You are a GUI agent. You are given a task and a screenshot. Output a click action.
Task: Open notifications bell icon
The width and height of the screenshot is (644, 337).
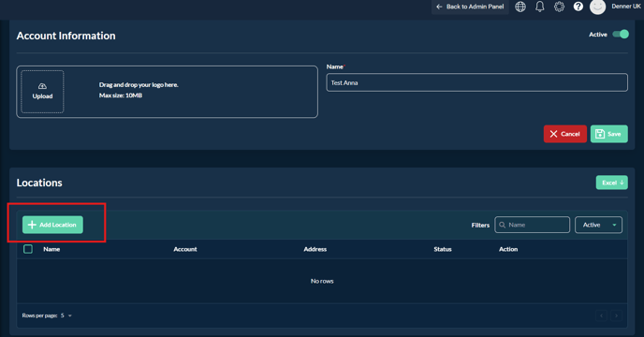pos(540,7)
